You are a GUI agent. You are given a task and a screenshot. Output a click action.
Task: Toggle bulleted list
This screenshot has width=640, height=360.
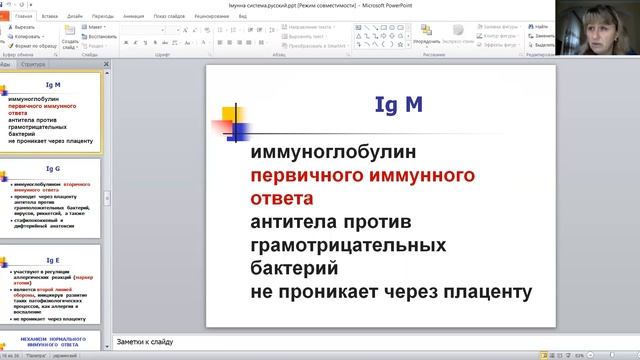click(221, 30)
